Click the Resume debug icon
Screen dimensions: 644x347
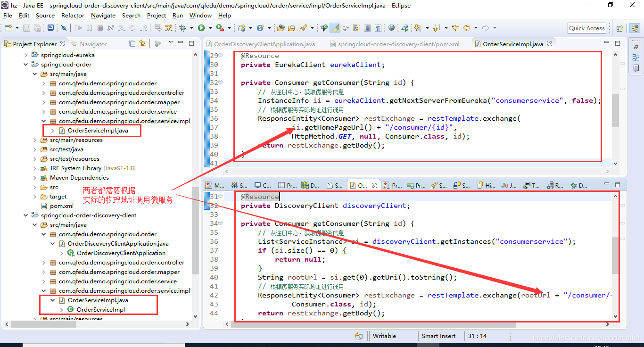coord(78,28)
